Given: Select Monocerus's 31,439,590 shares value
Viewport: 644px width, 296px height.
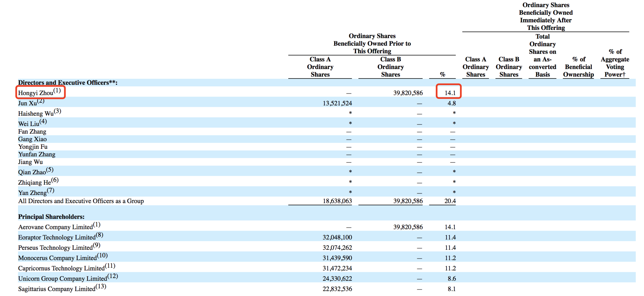Looking at the screenshot, I should [337, 258].
